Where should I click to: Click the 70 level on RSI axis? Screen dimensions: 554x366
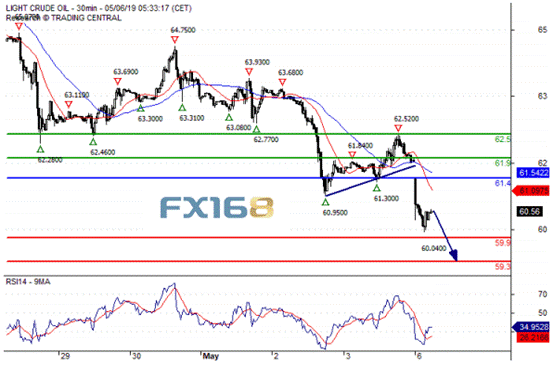click(542, 294)
